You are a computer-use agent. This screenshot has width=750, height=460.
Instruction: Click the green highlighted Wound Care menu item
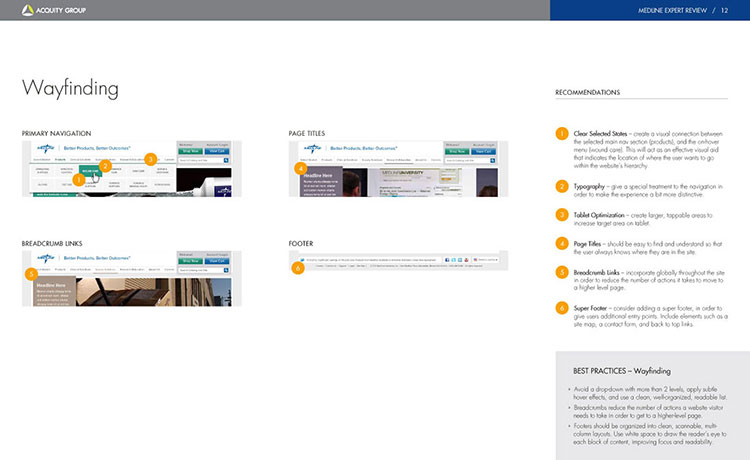[x=90, y=171]
